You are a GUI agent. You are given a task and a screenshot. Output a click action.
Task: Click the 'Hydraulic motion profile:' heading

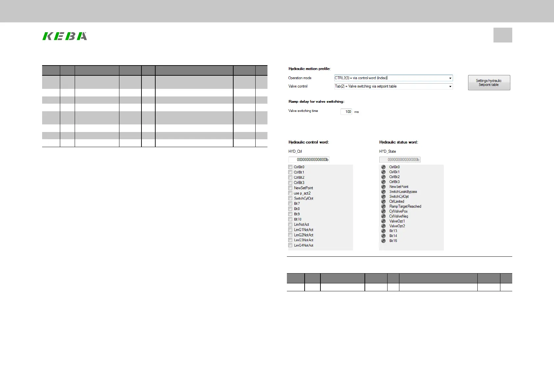309,69
